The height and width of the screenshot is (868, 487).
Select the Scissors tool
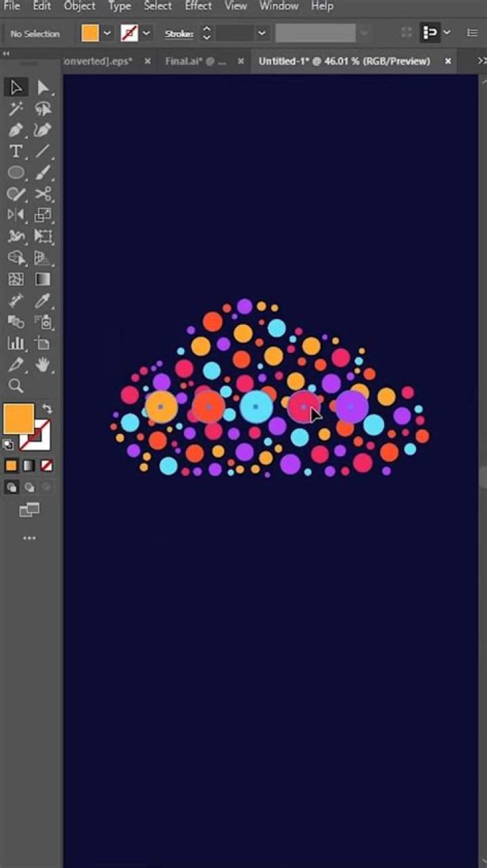43,194
